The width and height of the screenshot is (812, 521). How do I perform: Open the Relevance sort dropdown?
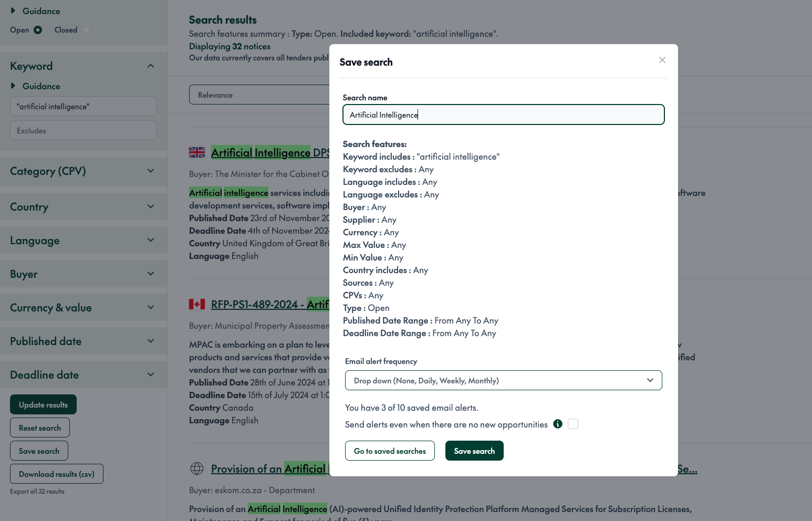tap(260, 95)
